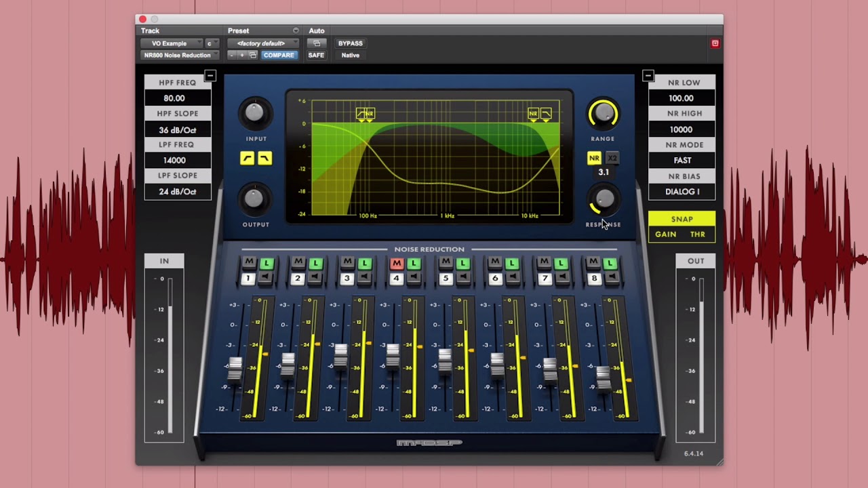Screen dimensions: 868x488
Task: Select THR snap option
Action: click(x=698, y=234)
